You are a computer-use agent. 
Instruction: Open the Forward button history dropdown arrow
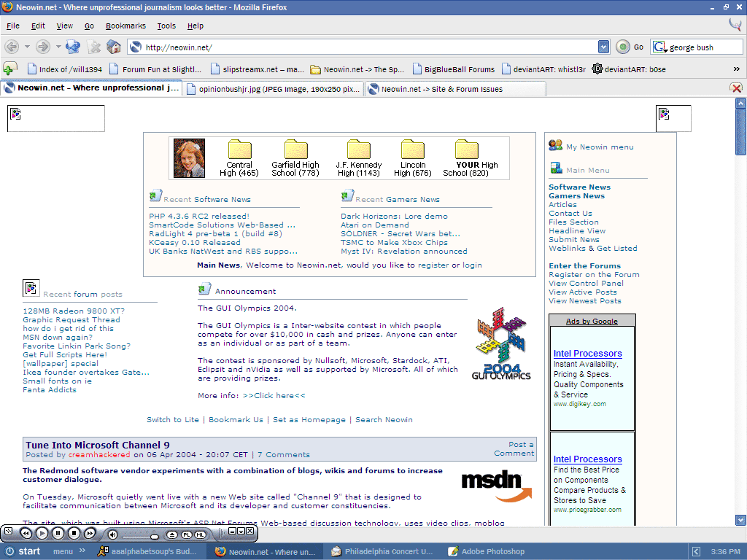coord(58,47)
